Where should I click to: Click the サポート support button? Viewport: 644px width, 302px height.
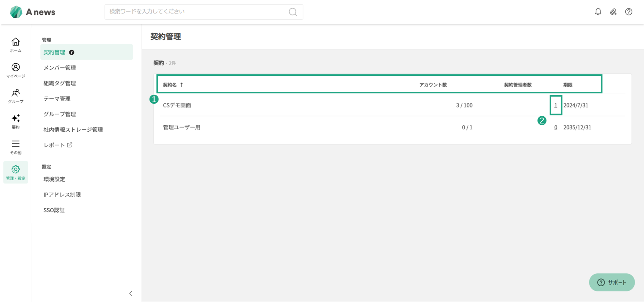[611, 282]
